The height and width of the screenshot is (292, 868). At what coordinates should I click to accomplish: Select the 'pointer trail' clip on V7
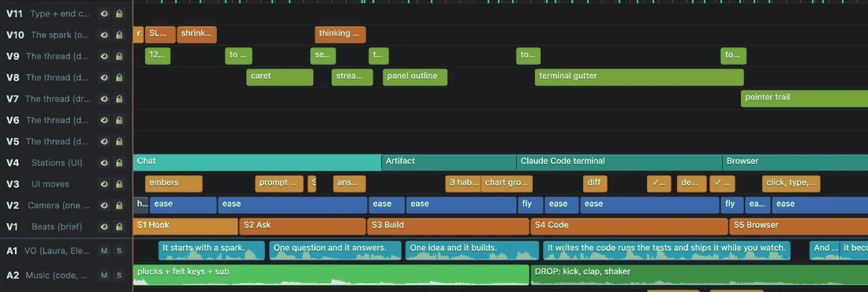(804, 99)
